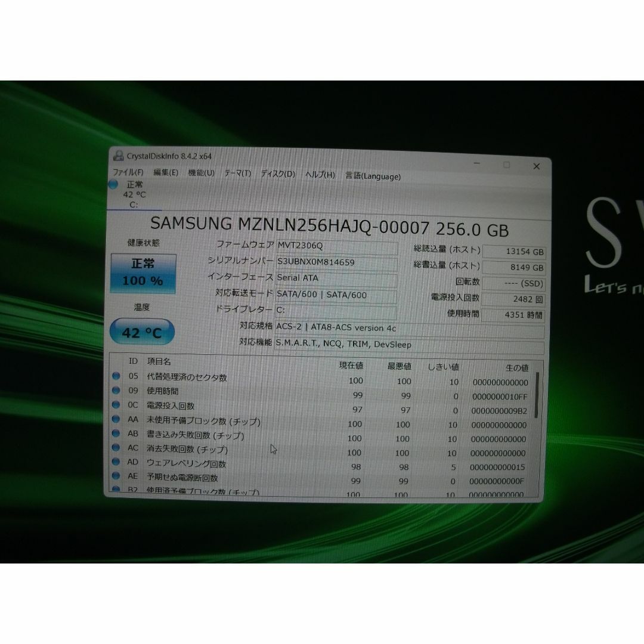Click the 最悪値 column header
The image size is (644, 644).
coord(399,366)
